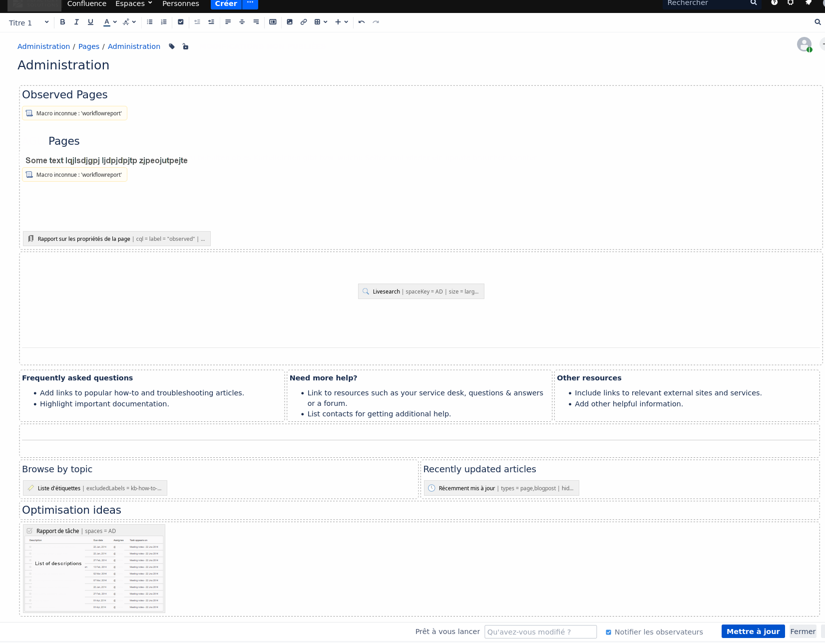This screenshot has height=644, width=825.
Task: Toggle bold formatting in editor toolbar
Action: point(62,22)
